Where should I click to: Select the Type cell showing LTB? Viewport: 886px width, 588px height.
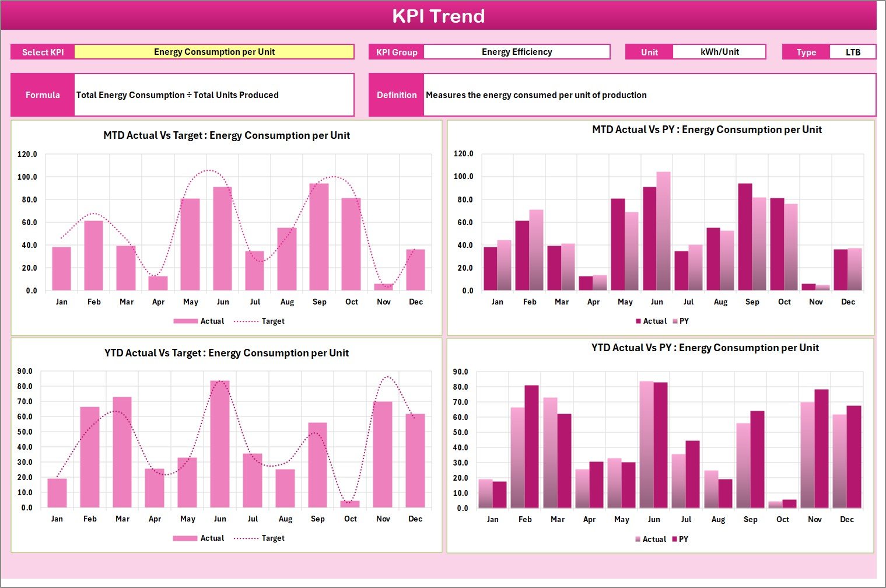coord(852,52)
